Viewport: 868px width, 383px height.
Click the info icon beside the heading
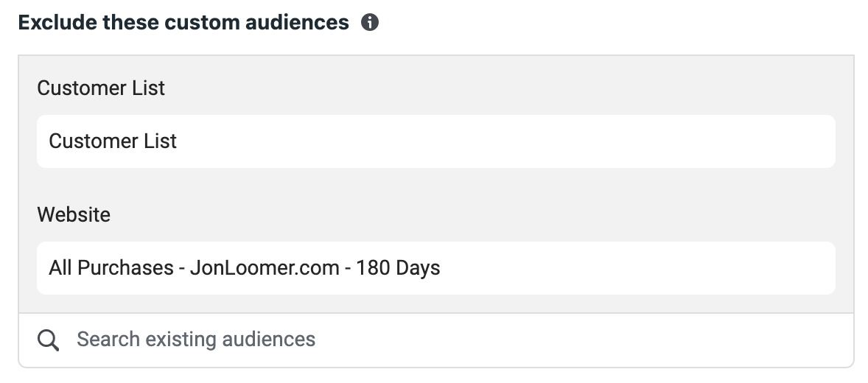(x=370, y=23)
